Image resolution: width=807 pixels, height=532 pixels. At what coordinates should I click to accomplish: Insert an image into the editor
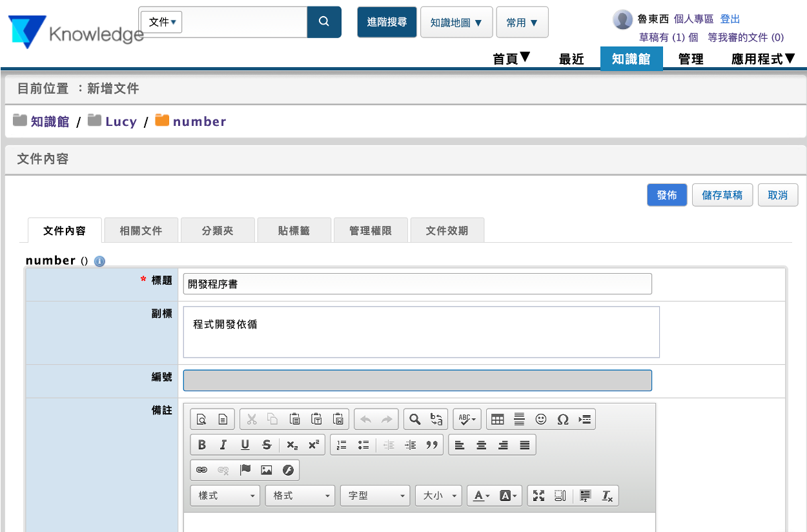click(266, 470)
